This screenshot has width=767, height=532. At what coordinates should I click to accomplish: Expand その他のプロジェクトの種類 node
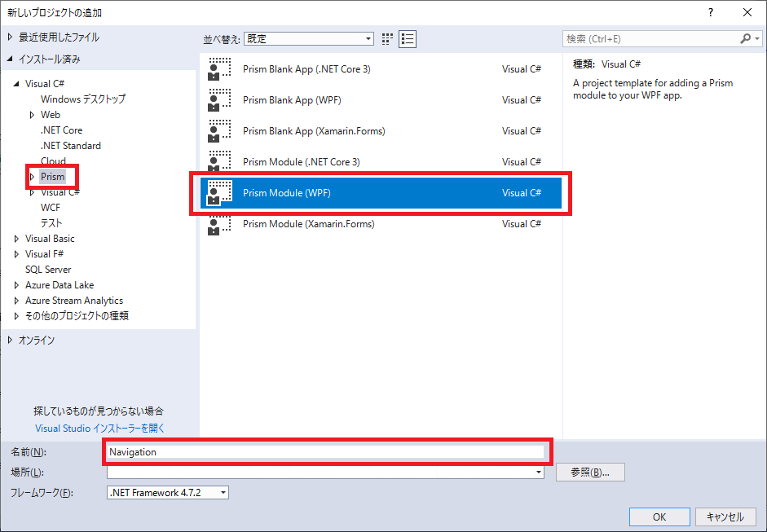(x=16, y=316)
